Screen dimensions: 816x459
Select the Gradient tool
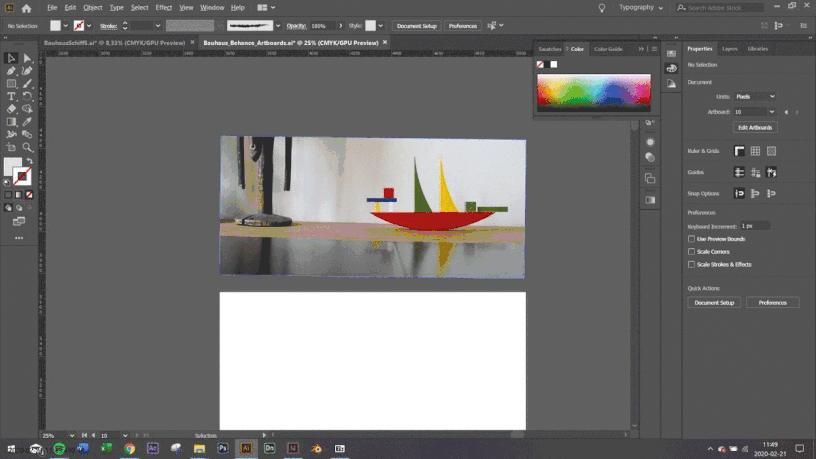[11, 122]
